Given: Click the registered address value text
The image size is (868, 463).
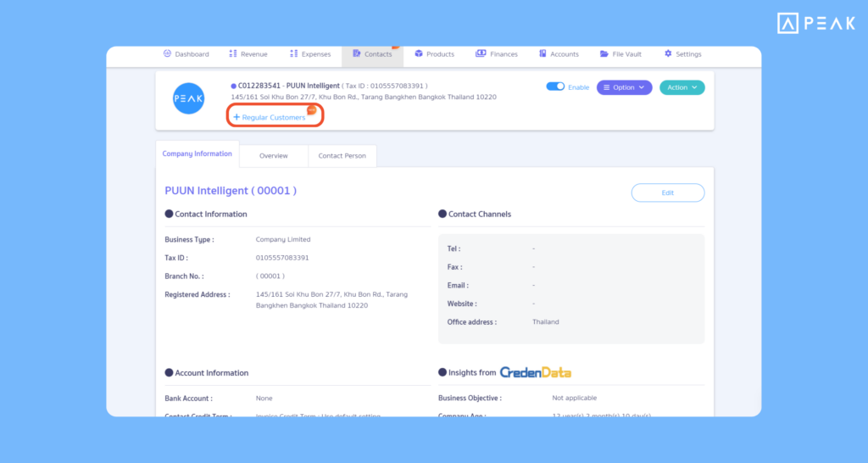Looking at the screenshot, I should click(x=331, y=299).
